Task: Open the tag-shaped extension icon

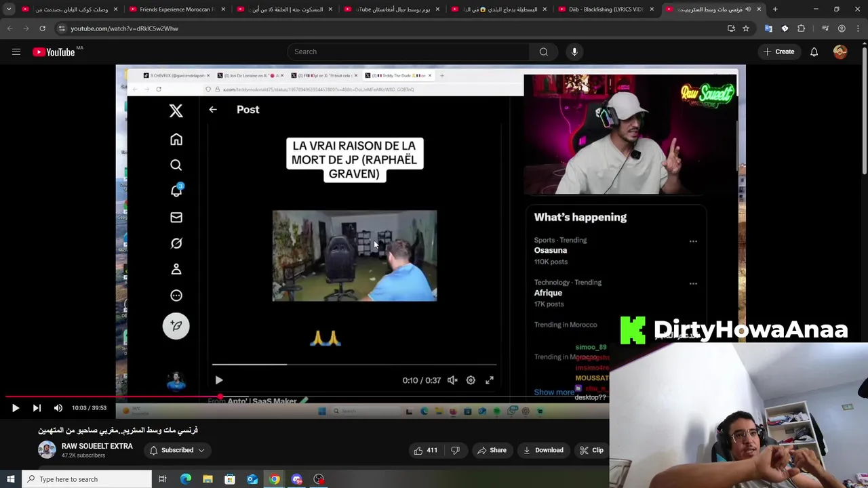Action: click(x=785, y=28)
